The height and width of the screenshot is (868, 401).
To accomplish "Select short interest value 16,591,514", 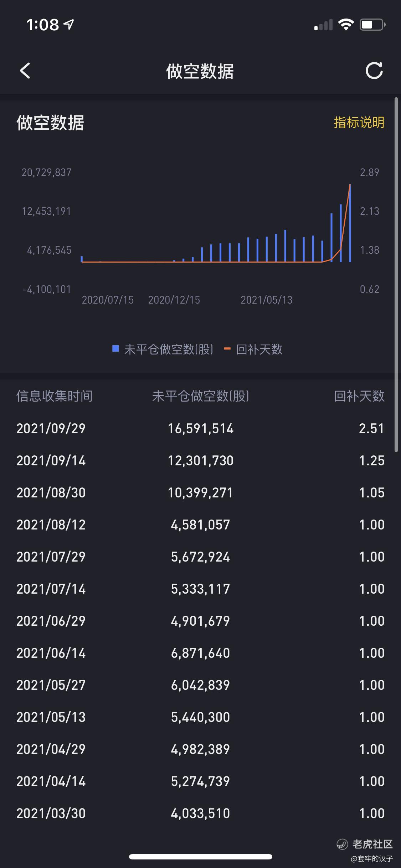I will tap(201, 428).
